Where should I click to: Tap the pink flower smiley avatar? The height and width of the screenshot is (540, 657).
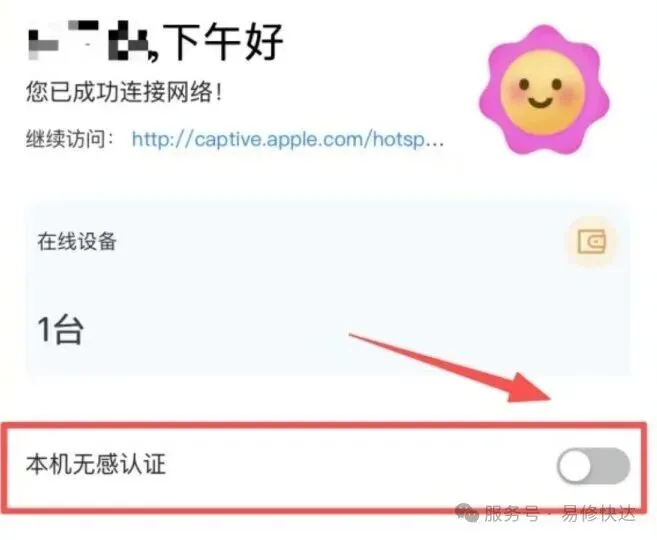click(544, 89)
